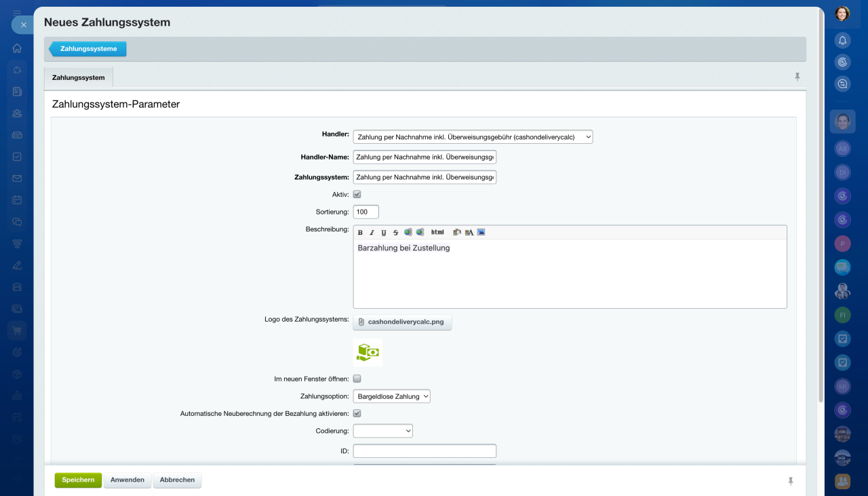Screen dimensions: 868x496
Task: Open the green FI contact in right sidebar
Action: [842, 316]
